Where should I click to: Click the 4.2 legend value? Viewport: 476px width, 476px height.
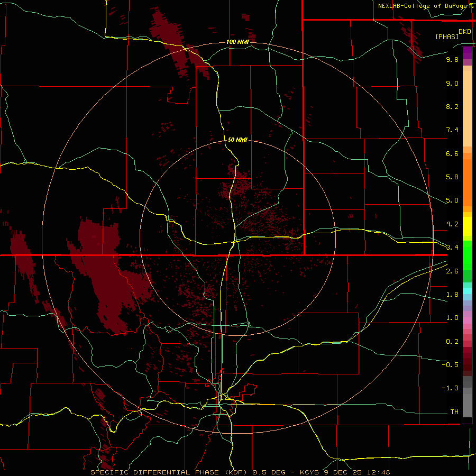(452, 224)
